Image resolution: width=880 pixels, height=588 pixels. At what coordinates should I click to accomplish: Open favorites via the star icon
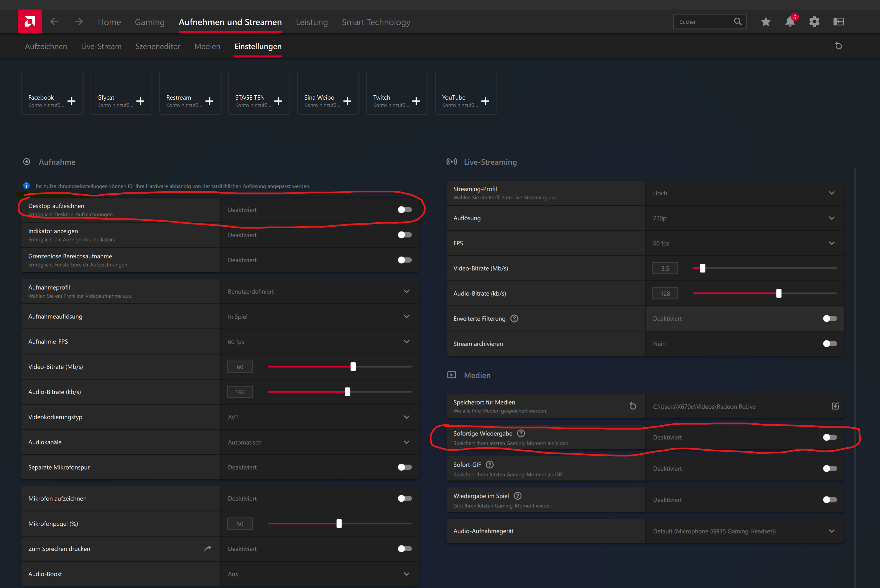tap(765, 22)
